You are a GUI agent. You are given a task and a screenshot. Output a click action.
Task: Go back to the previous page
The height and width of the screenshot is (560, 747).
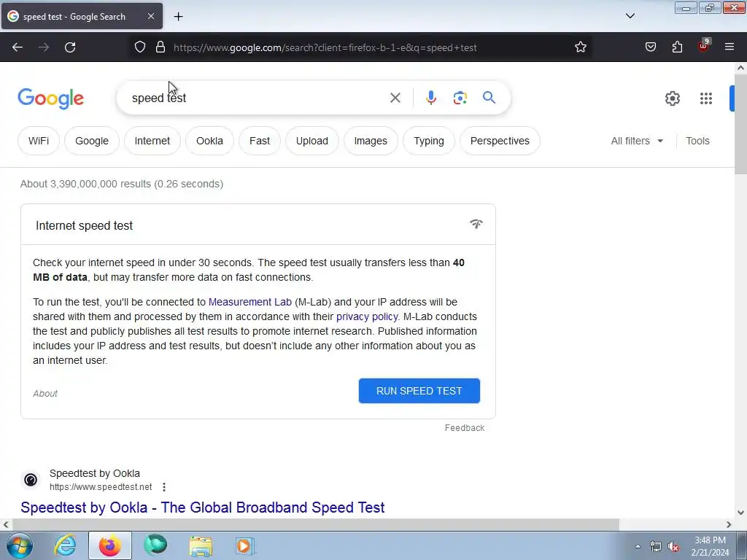click(x=18, y=47)
